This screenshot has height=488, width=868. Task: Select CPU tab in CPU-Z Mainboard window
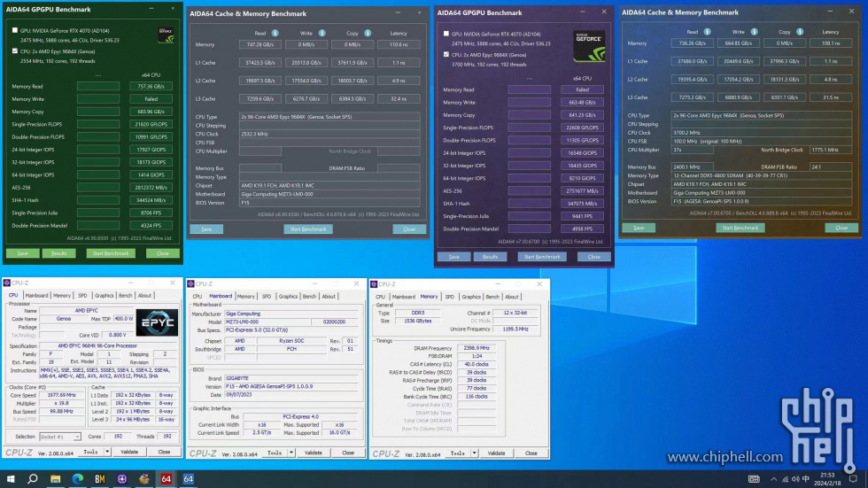[x=197, y=297]
